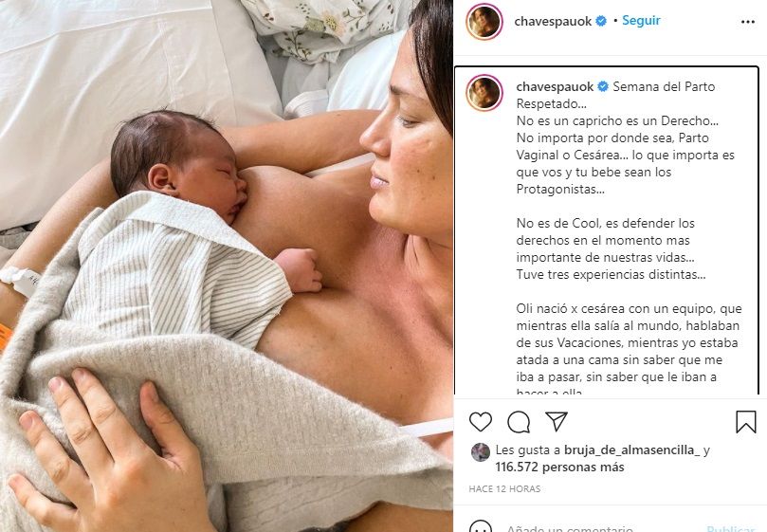Click the mother and baby photo

click(x=227, y=266)
